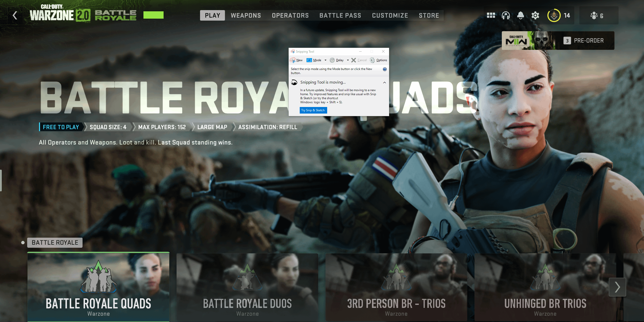Click the 'LARGE MAP' tag
The image size is (644, 322).
tap(212, 127)
